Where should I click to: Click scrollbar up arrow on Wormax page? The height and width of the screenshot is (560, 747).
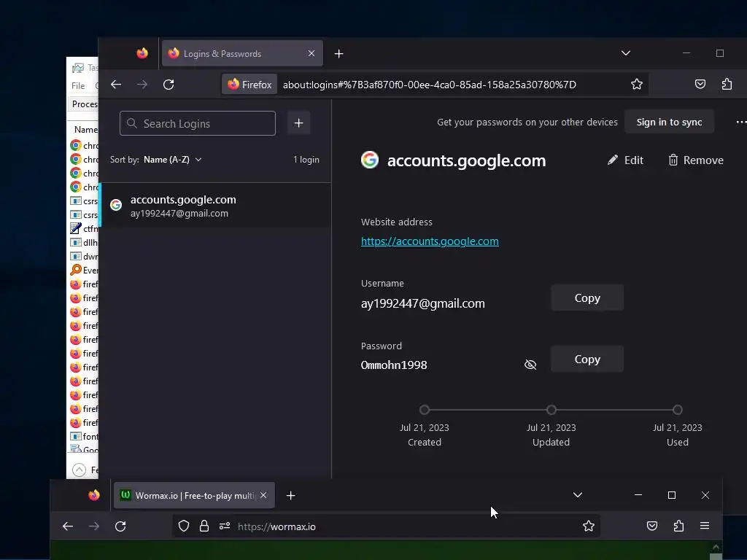pyautogui.click(x=716, y=547)
